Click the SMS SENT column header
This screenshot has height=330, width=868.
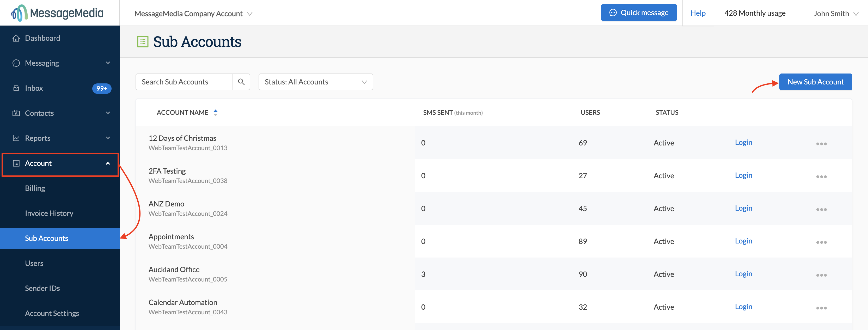pyautogui.click(x=453, y=113)
